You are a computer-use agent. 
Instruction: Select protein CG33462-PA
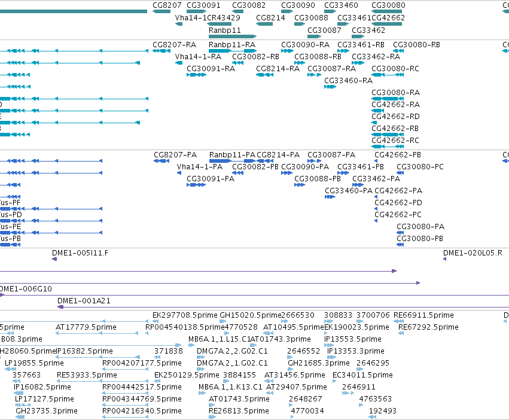(358, 185)
